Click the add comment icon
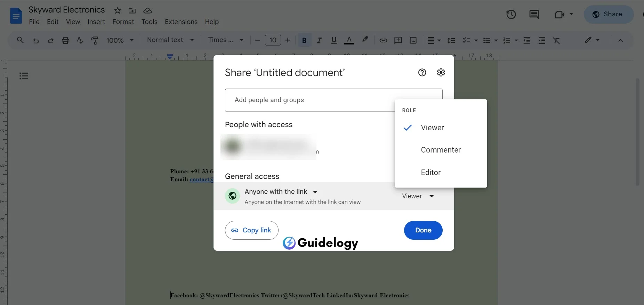This screenshot has width=644, height=305. pos(398,41)
